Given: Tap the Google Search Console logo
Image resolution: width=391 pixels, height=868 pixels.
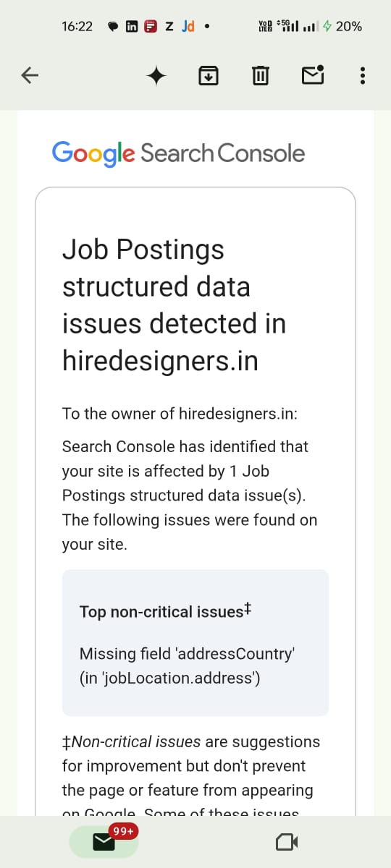Looking at the screenshot, I should (x=178, y=153).
